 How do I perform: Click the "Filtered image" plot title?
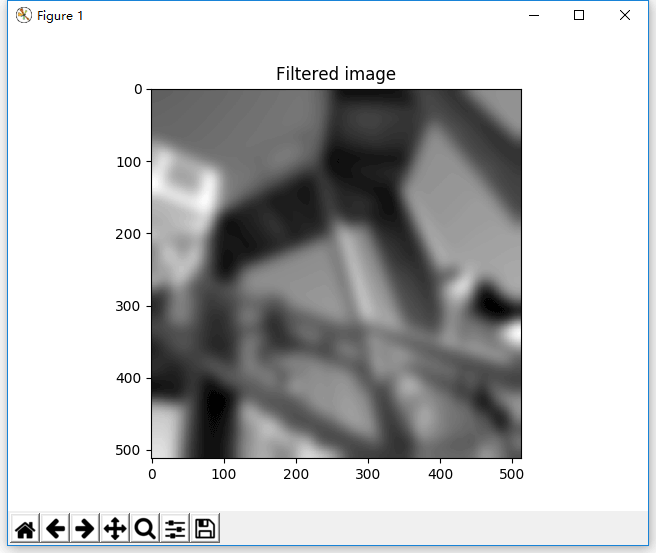point(336,74)
